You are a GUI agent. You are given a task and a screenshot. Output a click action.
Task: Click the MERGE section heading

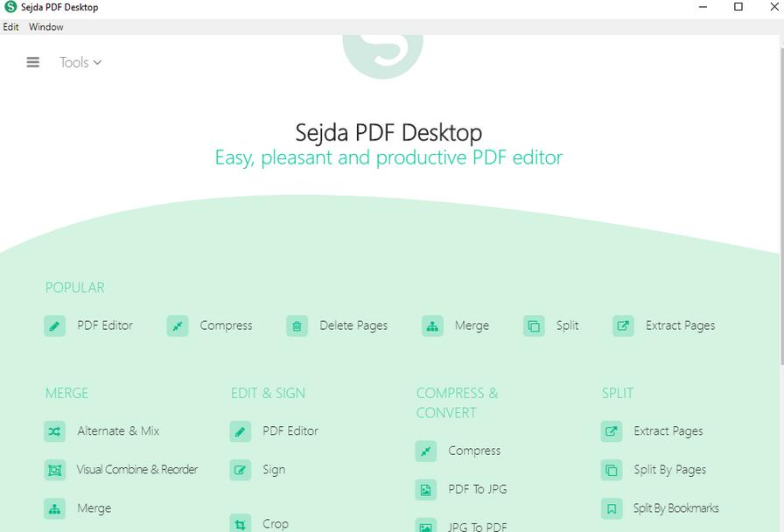click(x=67, y=393)
